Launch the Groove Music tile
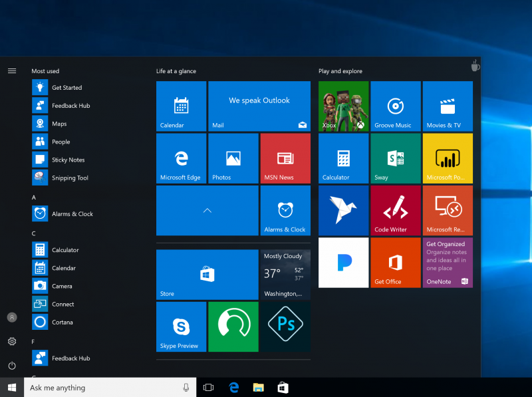The image size is (532, 397). pos(396,106)
